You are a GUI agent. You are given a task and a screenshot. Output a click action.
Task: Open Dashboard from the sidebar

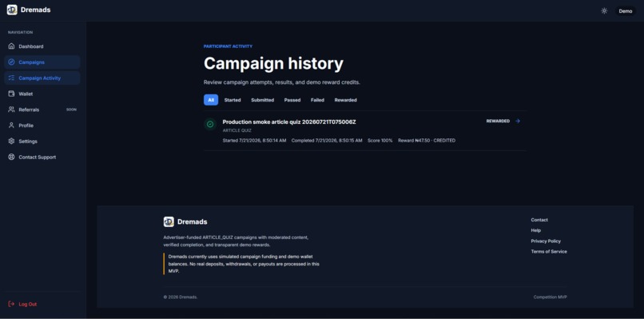(x=42, y=46)
